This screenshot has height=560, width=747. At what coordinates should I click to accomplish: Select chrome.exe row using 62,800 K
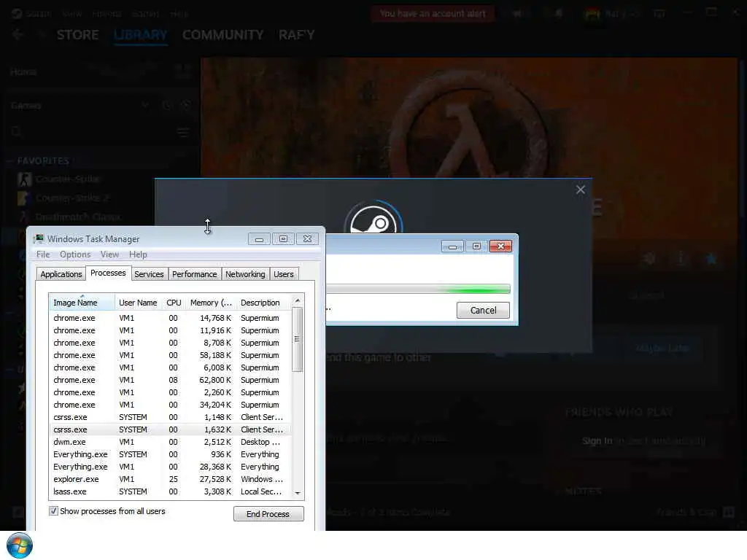[170, 380]
